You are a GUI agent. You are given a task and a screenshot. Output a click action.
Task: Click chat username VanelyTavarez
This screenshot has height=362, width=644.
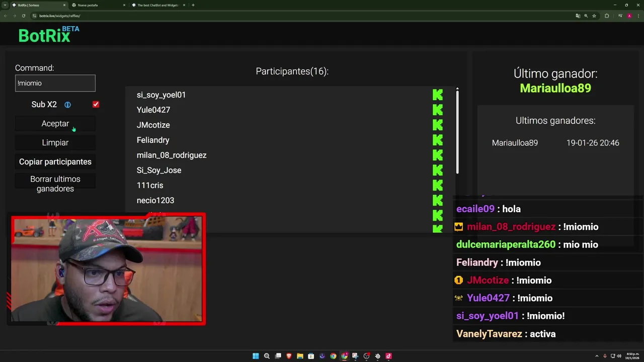point(489,334)
